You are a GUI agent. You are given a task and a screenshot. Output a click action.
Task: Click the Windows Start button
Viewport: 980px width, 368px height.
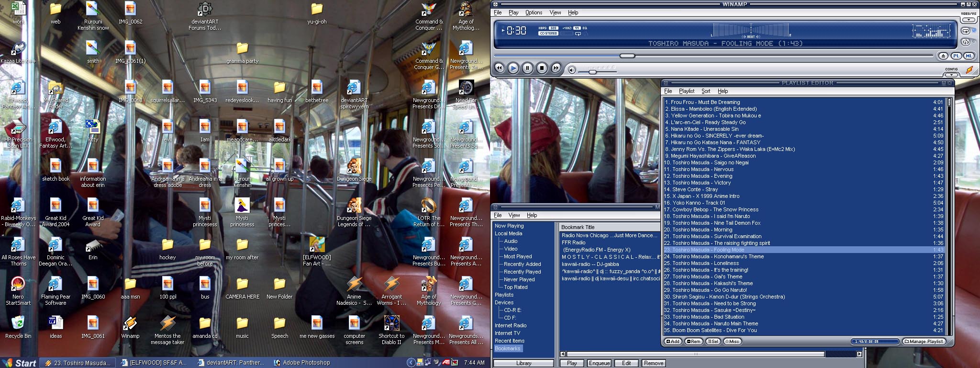19,363
